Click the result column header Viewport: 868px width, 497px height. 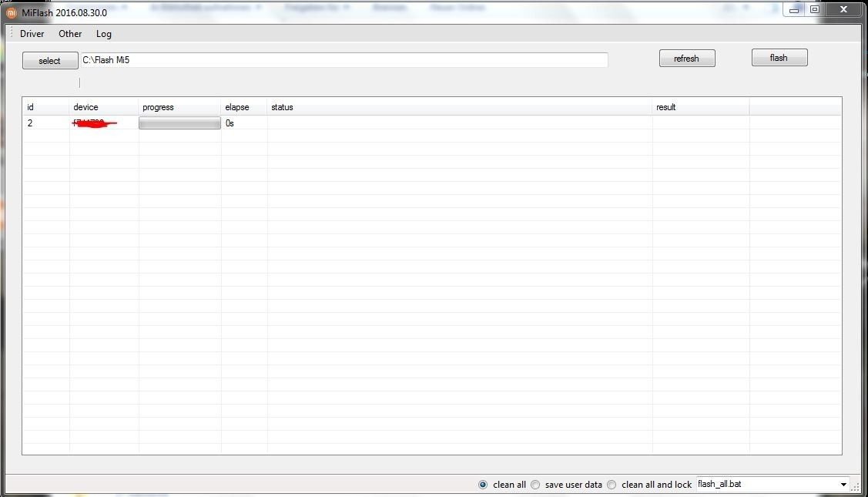(x=701, y=107)
